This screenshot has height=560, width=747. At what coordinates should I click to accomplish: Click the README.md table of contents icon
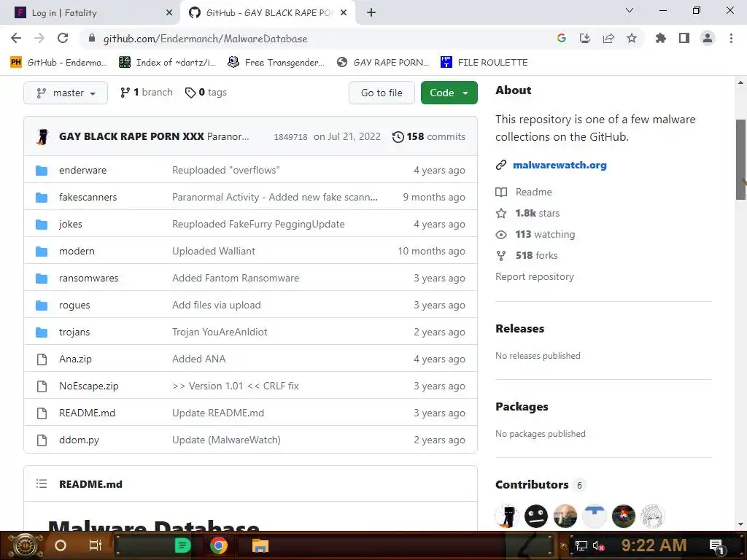tap(42, 484)
